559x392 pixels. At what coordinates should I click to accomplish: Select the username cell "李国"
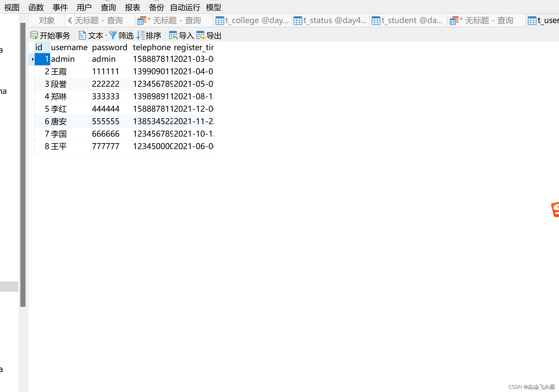(70, 134)
